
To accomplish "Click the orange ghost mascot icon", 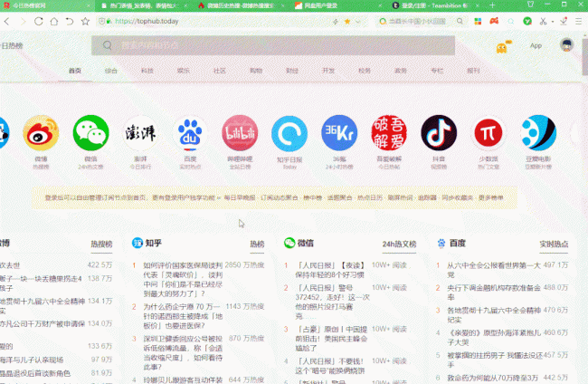I will pos(502,47).
